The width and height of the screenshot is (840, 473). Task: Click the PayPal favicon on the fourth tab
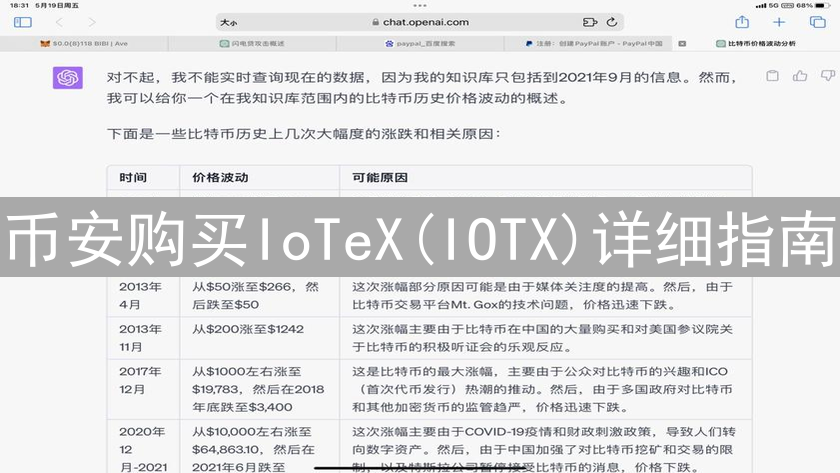coord(529,43)
